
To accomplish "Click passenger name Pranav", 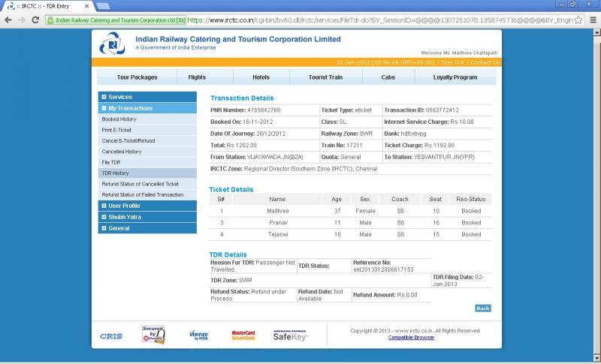I will [278, 223].
